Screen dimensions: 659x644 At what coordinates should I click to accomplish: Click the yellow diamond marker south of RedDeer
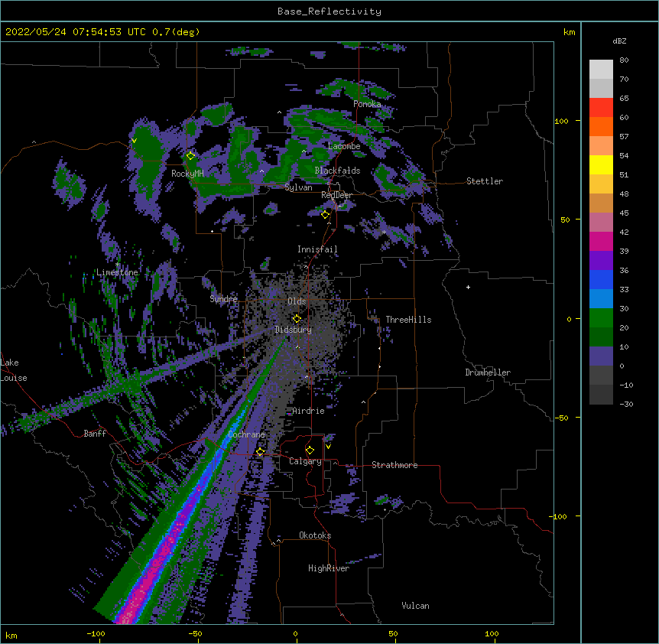325,214
